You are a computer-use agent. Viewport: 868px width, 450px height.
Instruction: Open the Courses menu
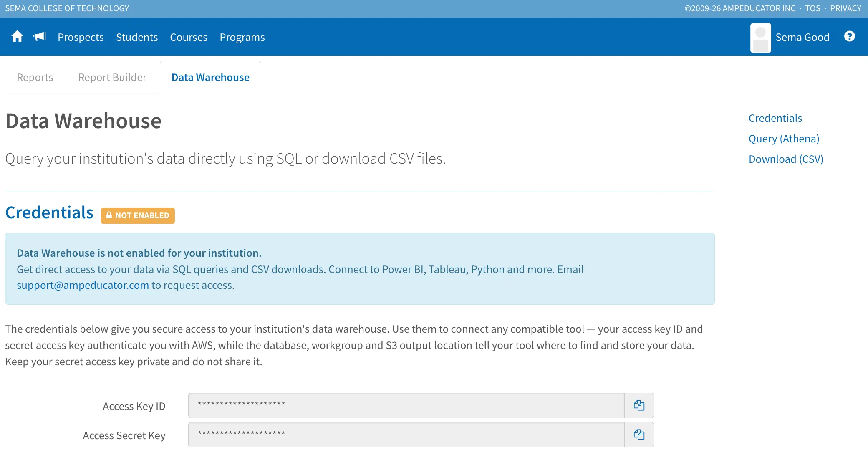click(x=189, y=37)
